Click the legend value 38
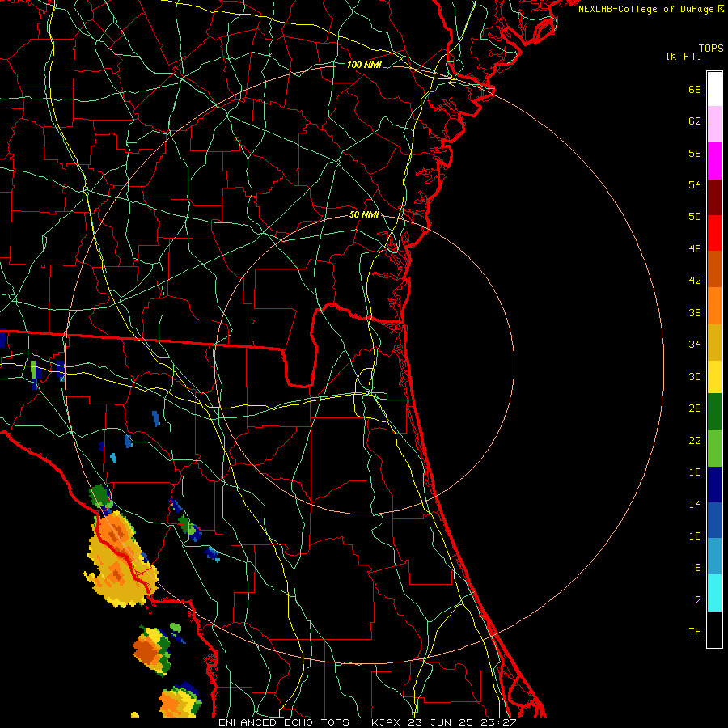728x728 pixels. [x=695, y=312]
